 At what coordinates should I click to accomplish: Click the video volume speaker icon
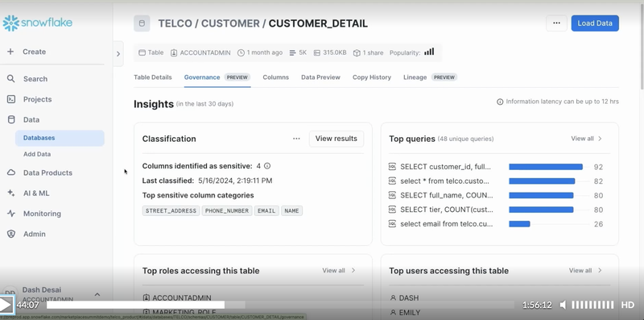[563, 305]
